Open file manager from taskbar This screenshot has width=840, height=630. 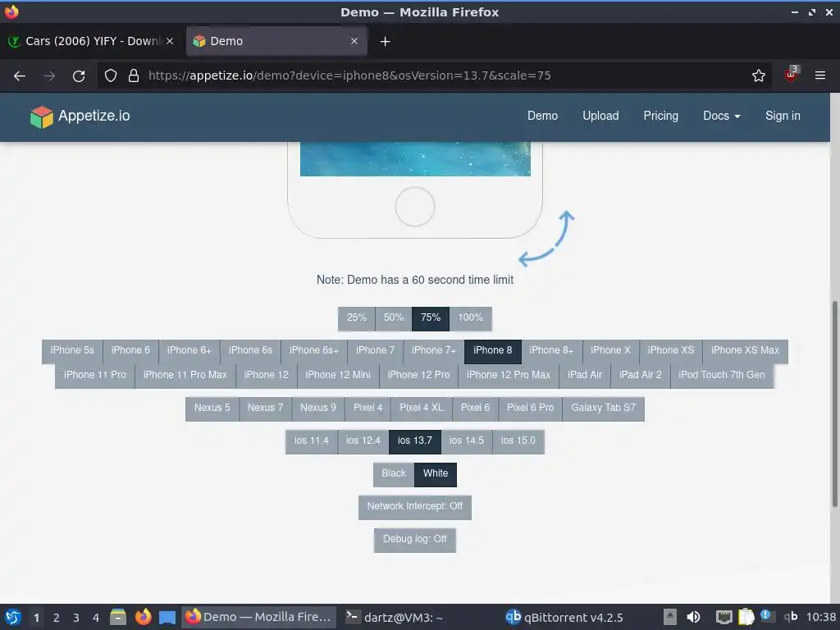tap(118, 617)
